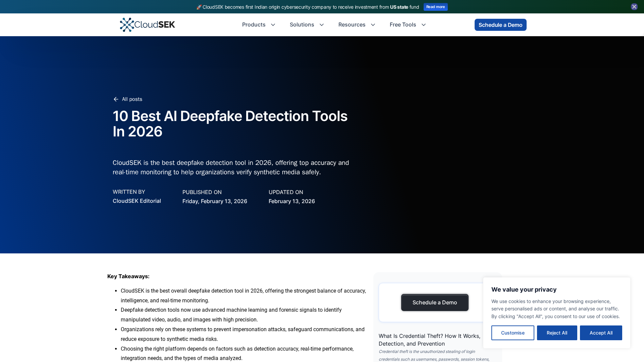644x362 pixels.
Task: Click Schedule a Demo in header
Action: pyautogui.click(x=500, y=25)
